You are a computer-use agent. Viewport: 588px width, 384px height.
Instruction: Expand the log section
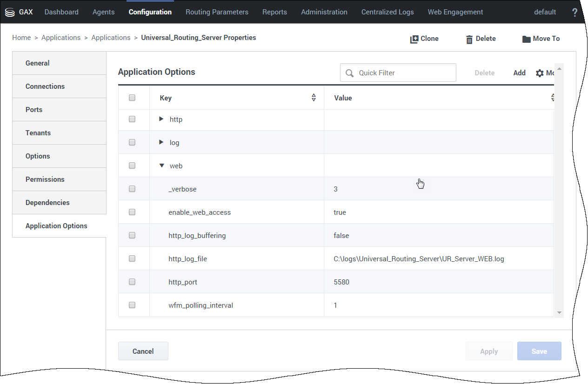[x=161, y=142]
